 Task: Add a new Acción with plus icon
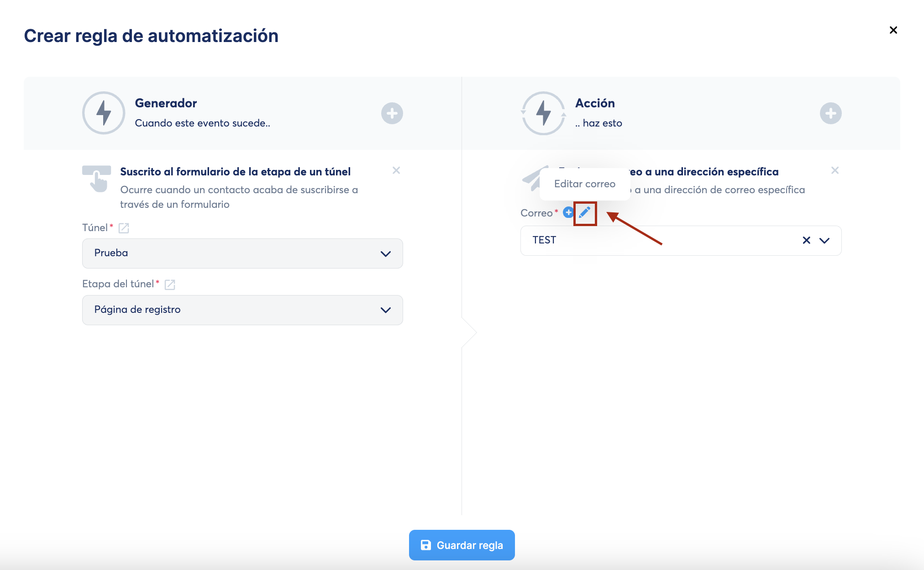830,113
